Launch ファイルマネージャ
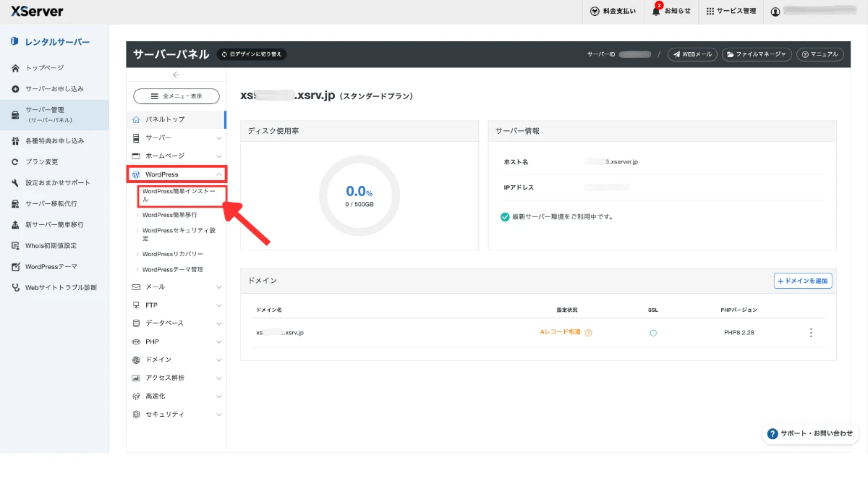Screen dimensions: 868x492 tap(757, 54)
